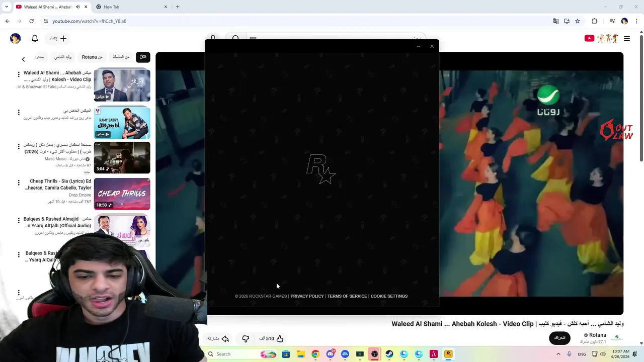The height and width of the screenshot is (362, 644).
Task: Click the address bar URL
Action: coord(90,21)
